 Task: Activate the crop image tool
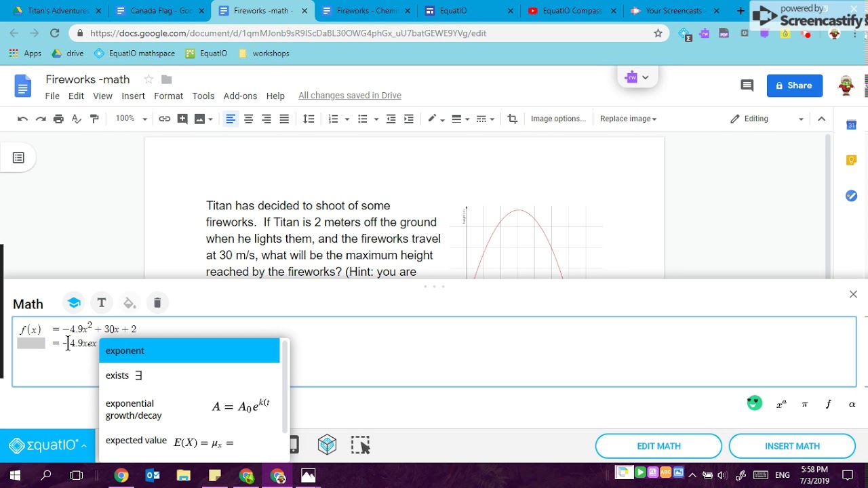point(512,119)
